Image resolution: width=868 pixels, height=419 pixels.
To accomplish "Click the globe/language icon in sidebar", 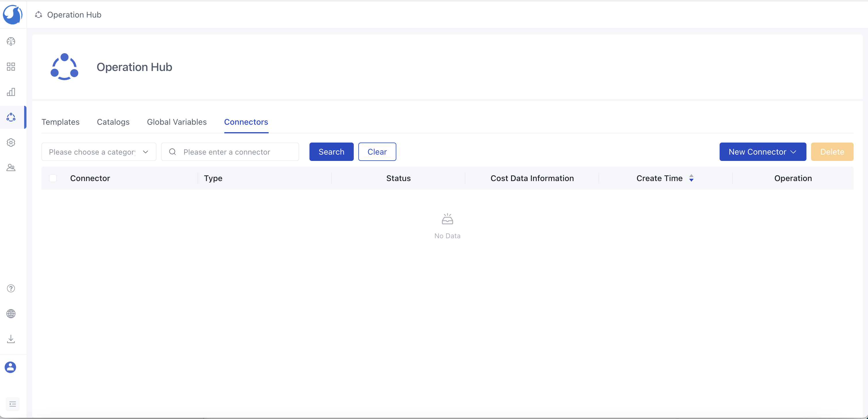I will pos(11,314).
